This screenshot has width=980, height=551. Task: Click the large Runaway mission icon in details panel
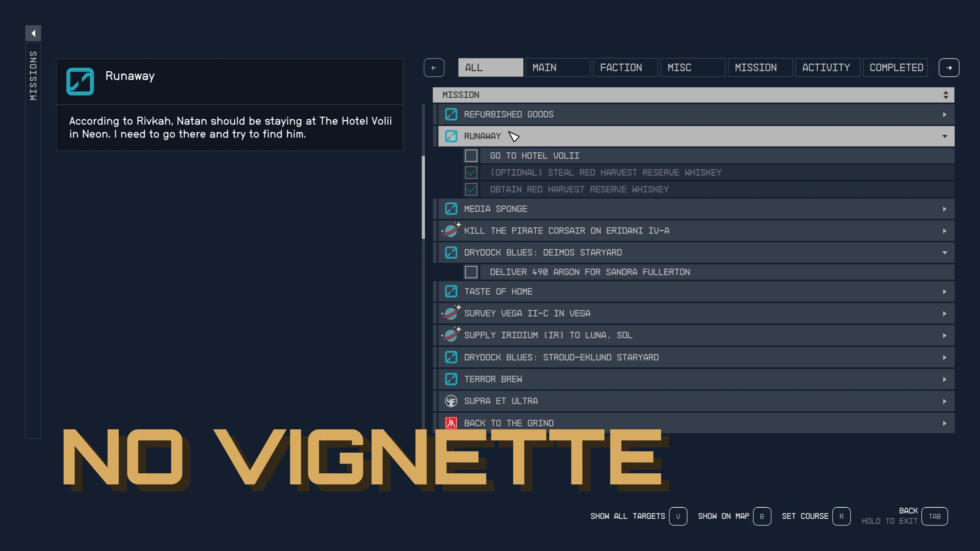tap(80, 82)
